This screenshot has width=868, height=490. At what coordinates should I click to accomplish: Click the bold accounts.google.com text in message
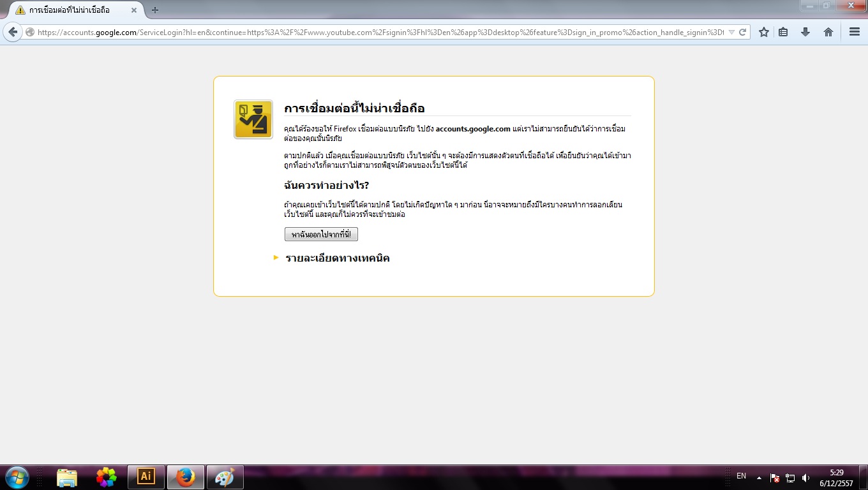coord(473,129)
